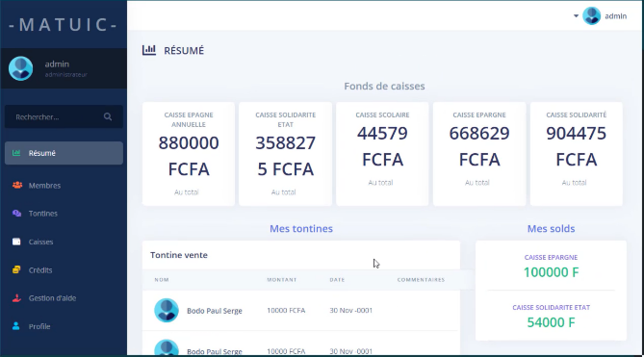Screen dimensions: 644x357
Task: Click the Profile person icon in sidebar
Action: point(16,326)
